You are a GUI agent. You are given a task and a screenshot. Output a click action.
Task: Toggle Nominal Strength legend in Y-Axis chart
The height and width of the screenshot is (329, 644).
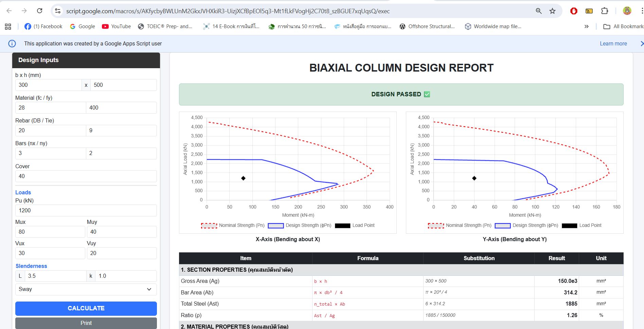[460, 226]
